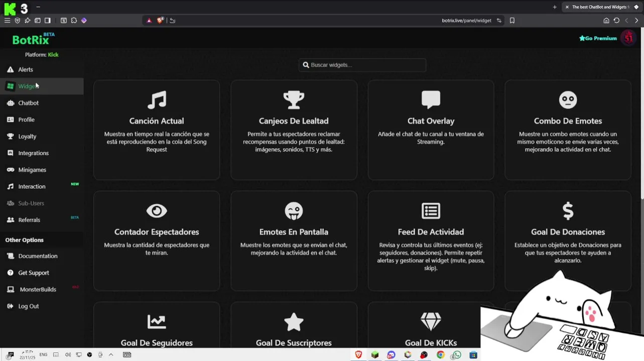Open Chrome from the taskbar
The height and width of the screenshot is (361, 644).
tap(440, 354)
